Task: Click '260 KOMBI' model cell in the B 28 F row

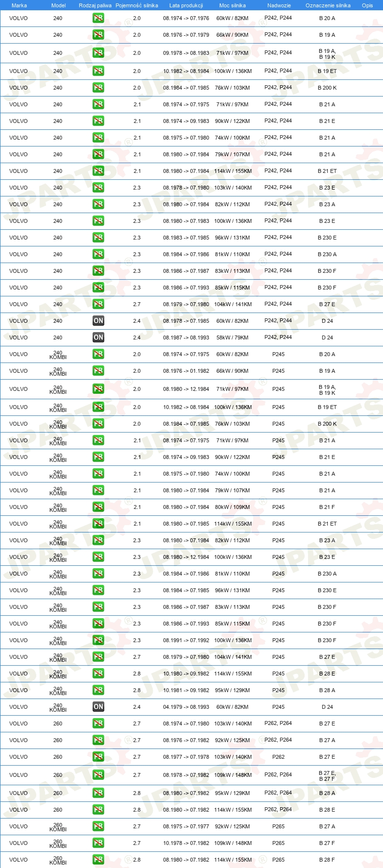Action: 58,860
